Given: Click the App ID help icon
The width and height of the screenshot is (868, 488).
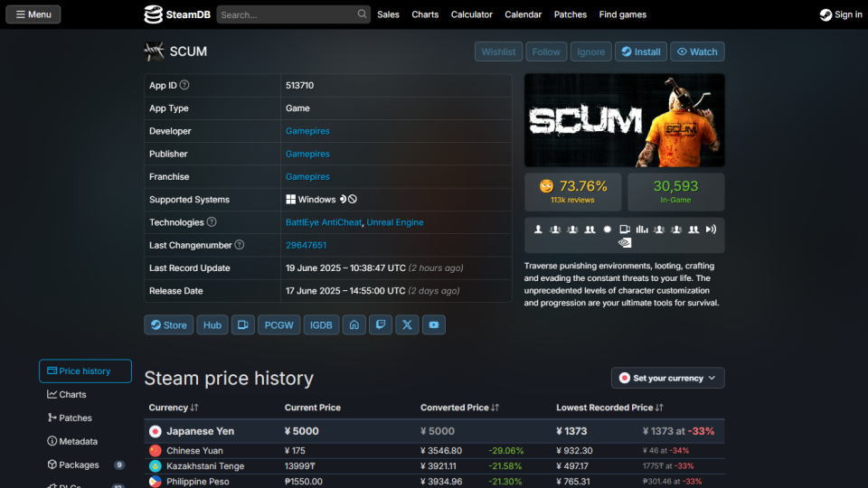Looking at the screenshot, I should pyautogui.click(x=184, y=85).
